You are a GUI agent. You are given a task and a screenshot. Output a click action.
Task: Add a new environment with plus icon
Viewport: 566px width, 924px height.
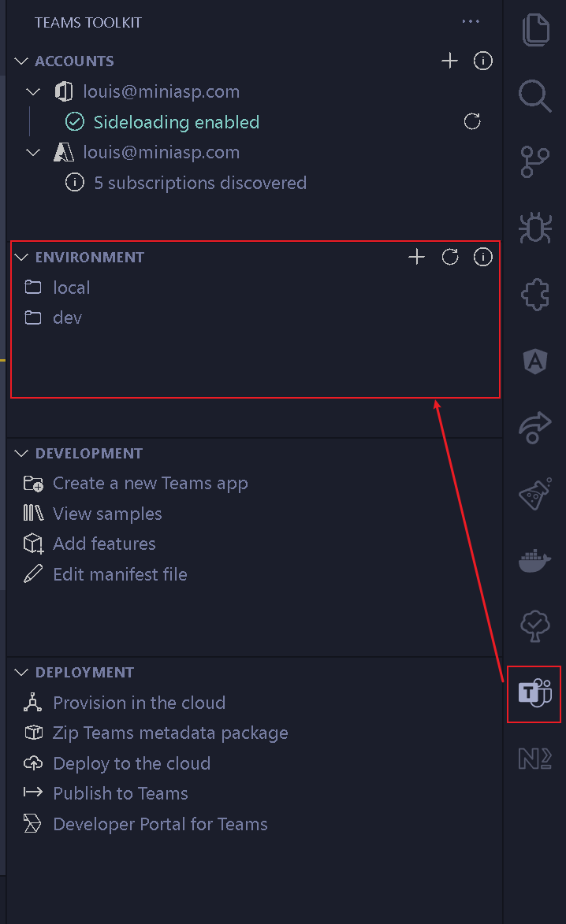[x=417, y=257]
